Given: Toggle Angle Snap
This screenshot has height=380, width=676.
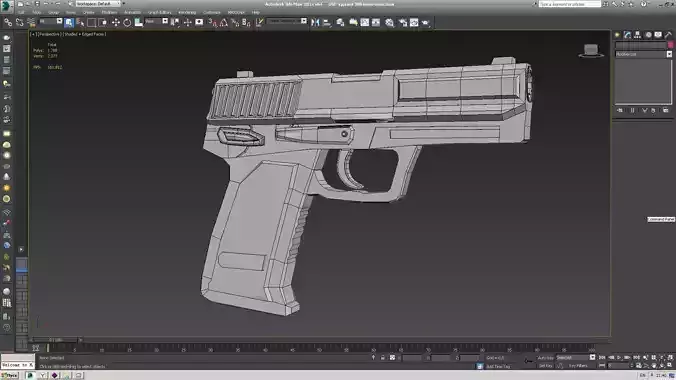Looking at the screenshot, I should tap(224, 22).
